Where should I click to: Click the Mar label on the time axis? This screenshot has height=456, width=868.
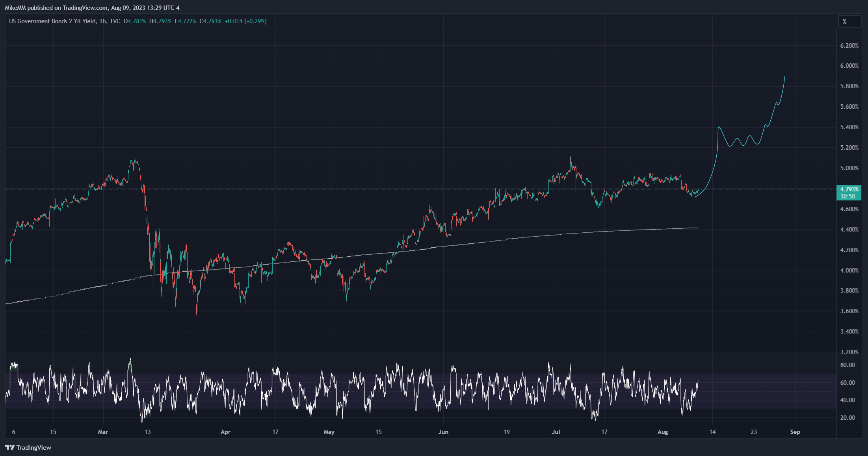click(103, 432)
